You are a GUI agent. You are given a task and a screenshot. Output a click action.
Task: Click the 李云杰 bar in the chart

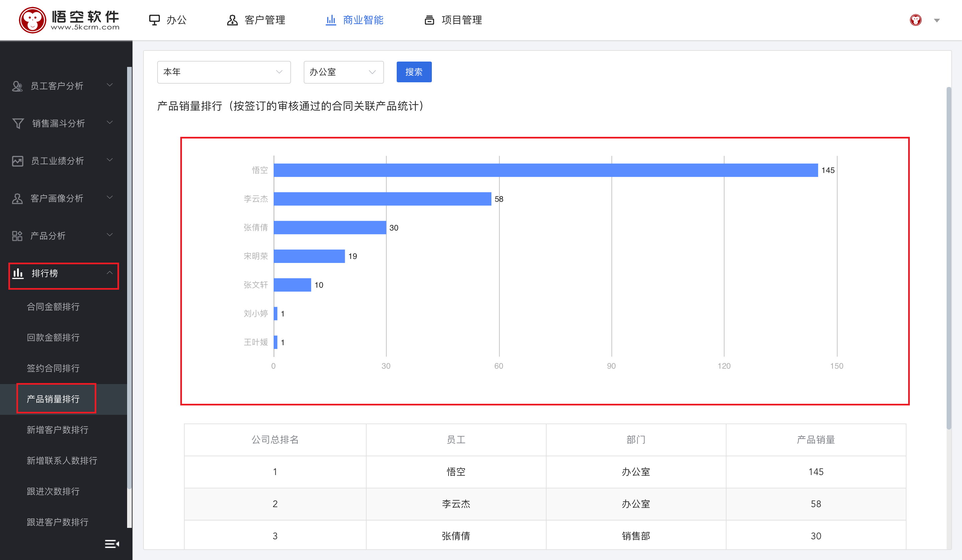click(x=382, y=199)
